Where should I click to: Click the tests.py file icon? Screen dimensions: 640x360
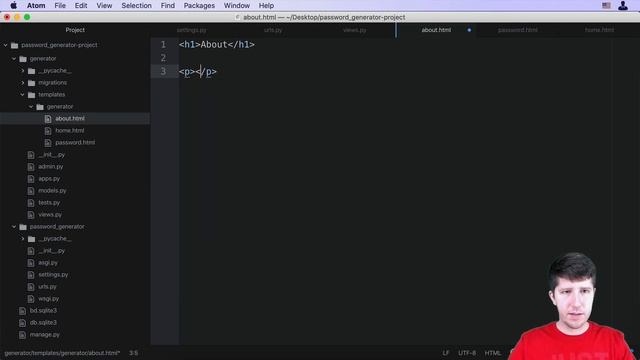click(x=31, y=203)
